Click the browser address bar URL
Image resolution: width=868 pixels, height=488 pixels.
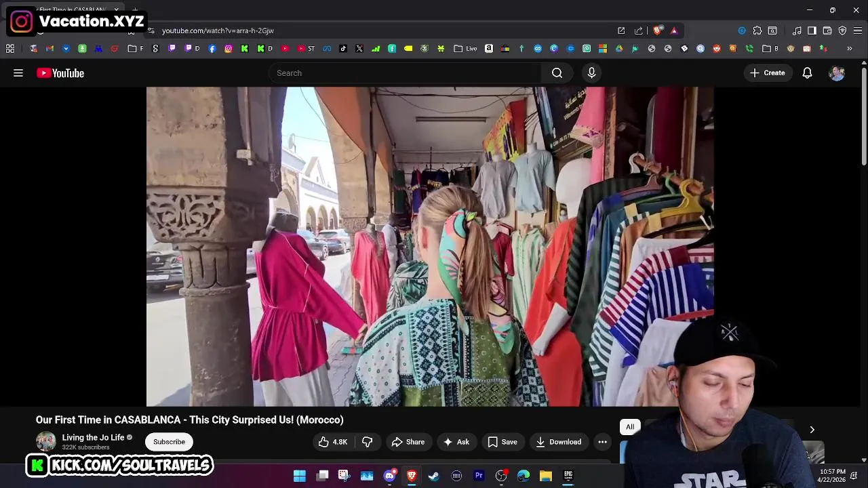tap(218, 30)
